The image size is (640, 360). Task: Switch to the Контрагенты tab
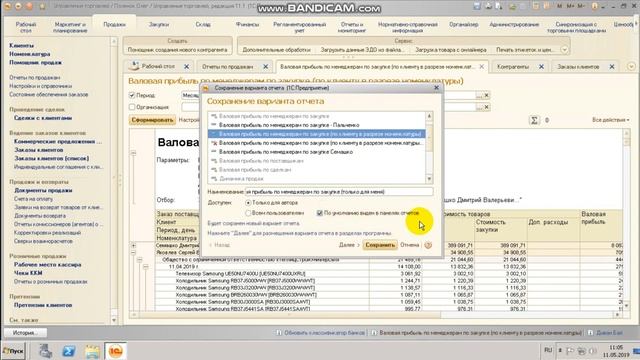[513, 67]
